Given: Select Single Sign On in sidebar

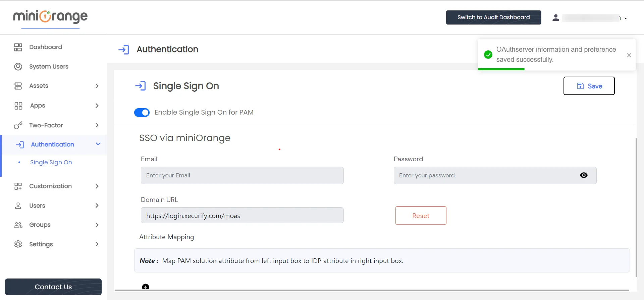Looking at the screenshot, I should (51, 162).
